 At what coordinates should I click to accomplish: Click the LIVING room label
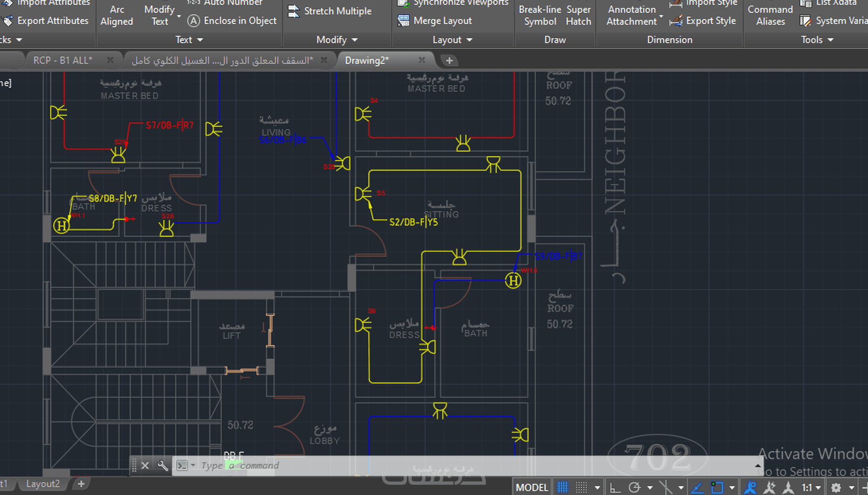(276, 132)
